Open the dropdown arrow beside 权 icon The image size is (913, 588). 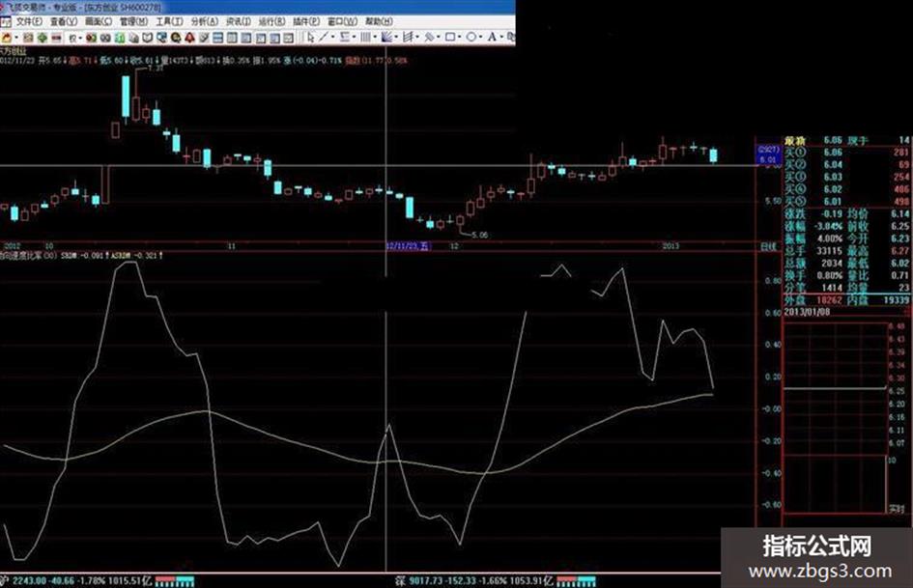point(80,38)
